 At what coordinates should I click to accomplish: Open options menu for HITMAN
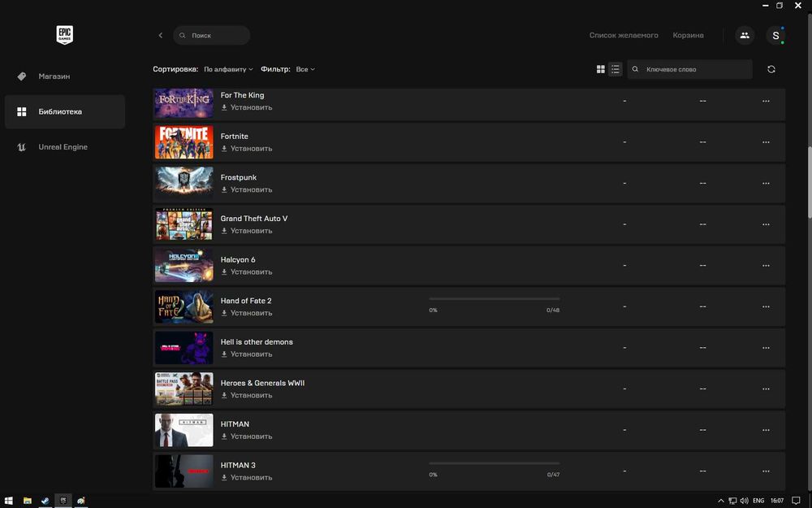[766, 430]
